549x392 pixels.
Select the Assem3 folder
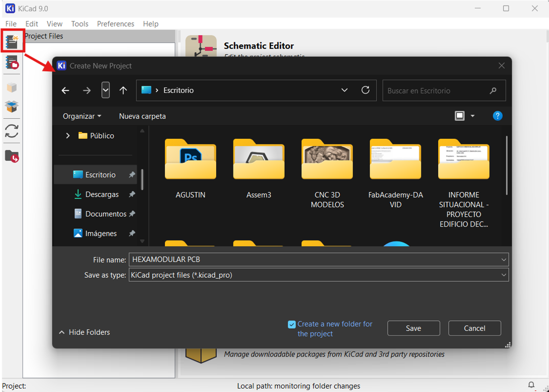(x=259, y=169)
